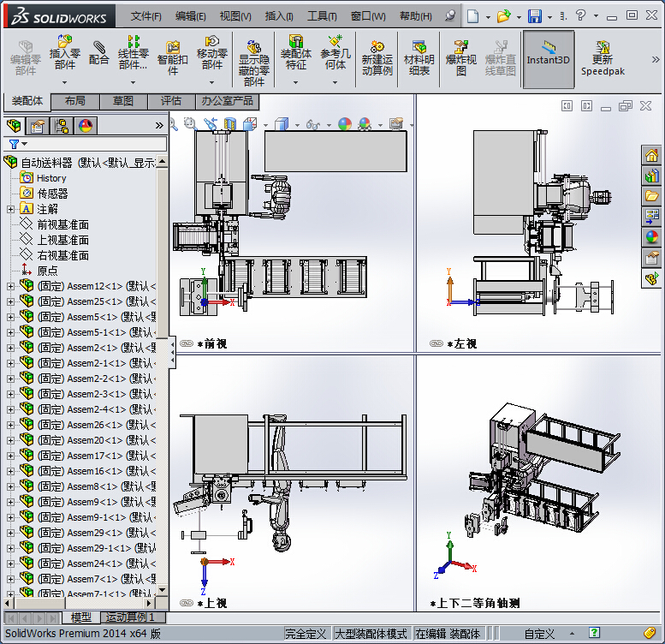
Task: Expand the 注解 tree node
Action: pos(10,209)
